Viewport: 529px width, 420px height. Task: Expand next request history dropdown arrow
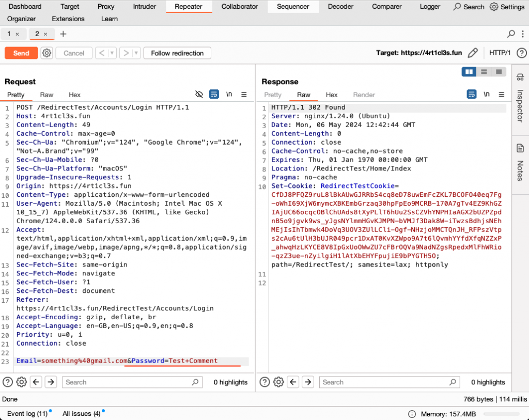[x=136, y=53]
